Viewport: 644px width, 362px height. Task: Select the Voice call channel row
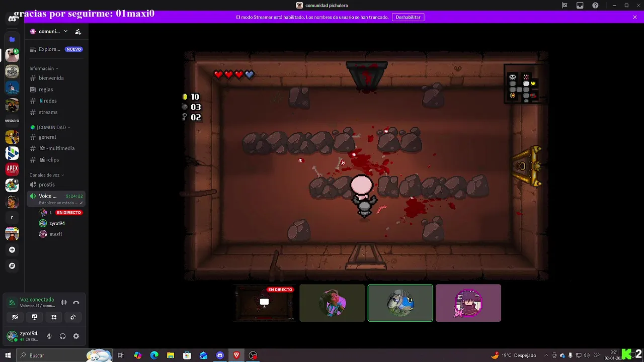click(55, 199)
